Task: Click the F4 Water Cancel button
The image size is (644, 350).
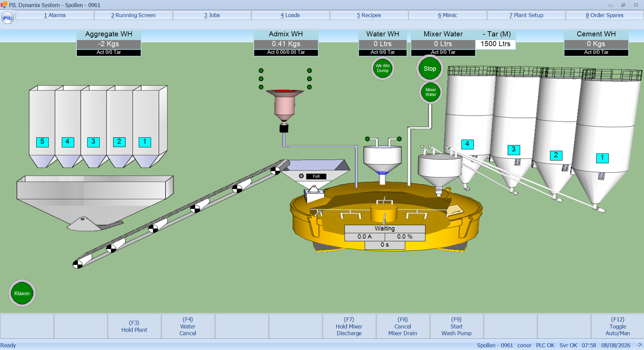Action: (188, 326)
